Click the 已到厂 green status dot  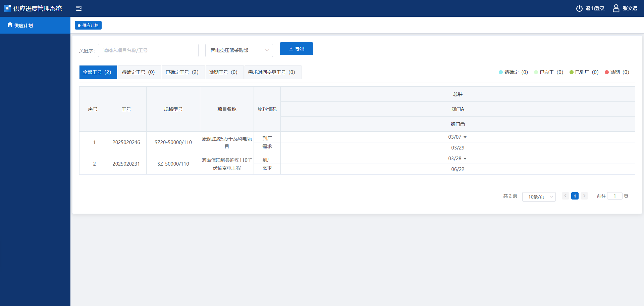572,72
